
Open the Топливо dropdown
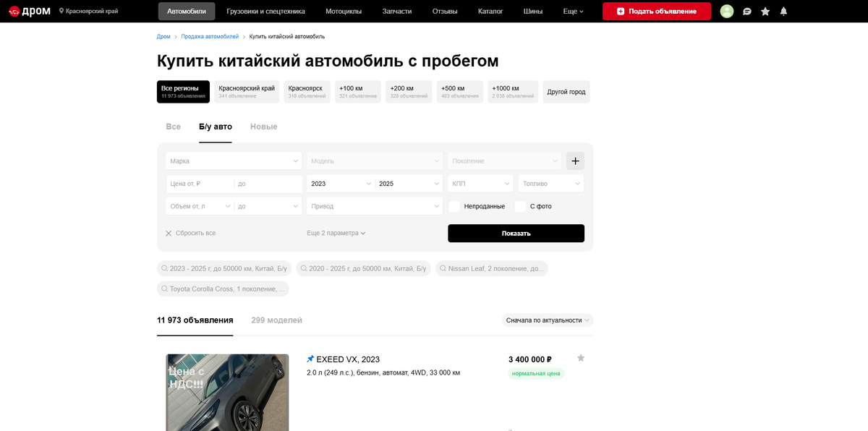coord(551,184)
